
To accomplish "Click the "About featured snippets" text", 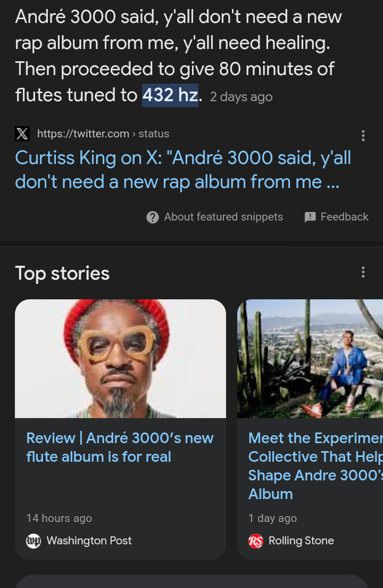I will click(223, 217).
